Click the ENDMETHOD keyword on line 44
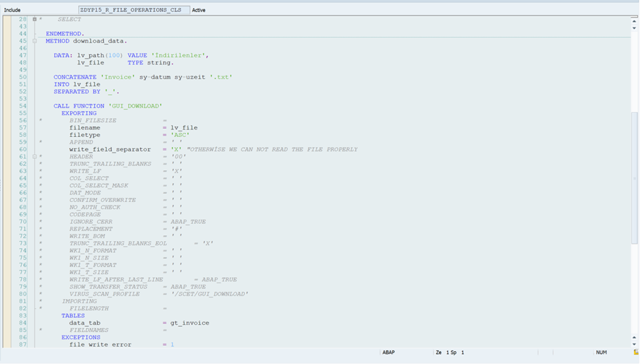The width and height of the screenshot is (641, 364). (64, 33)
